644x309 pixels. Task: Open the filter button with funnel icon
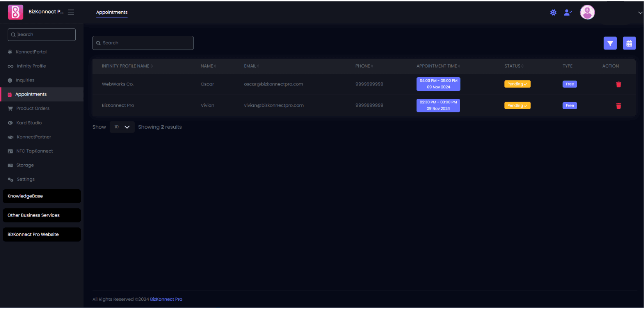point(610,43)
